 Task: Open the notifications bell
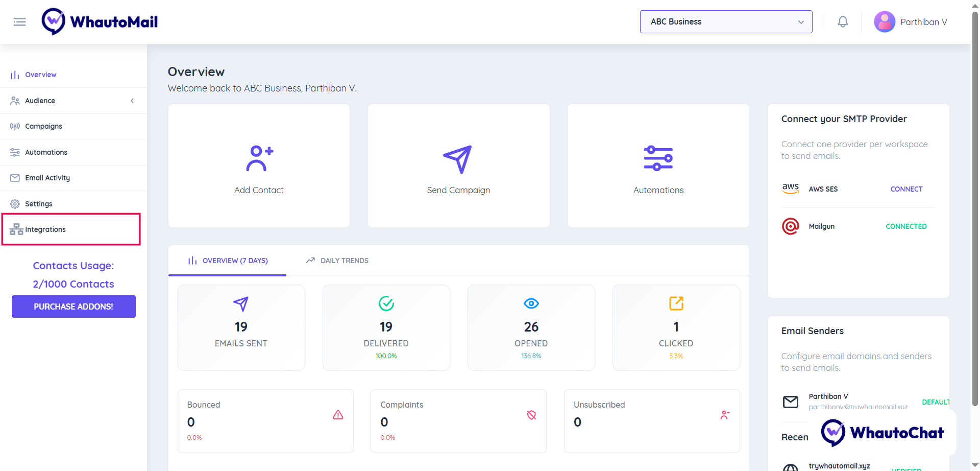tap(843, 22)
